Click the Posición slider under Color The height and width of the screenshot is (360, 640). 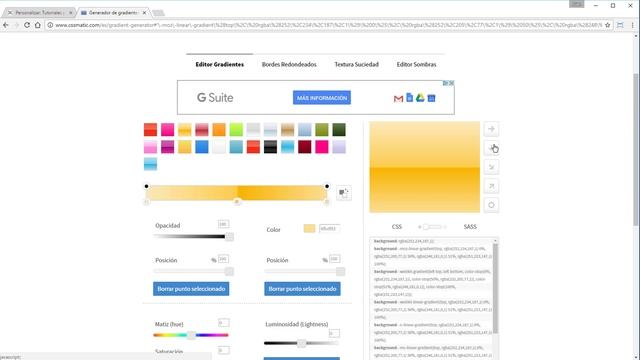click(305, 271)
